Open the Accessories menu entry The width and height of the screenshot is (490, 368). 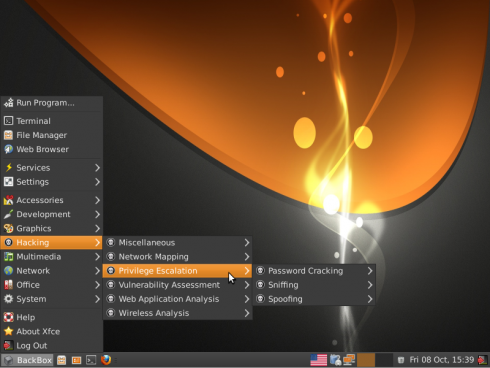[52, 200]
